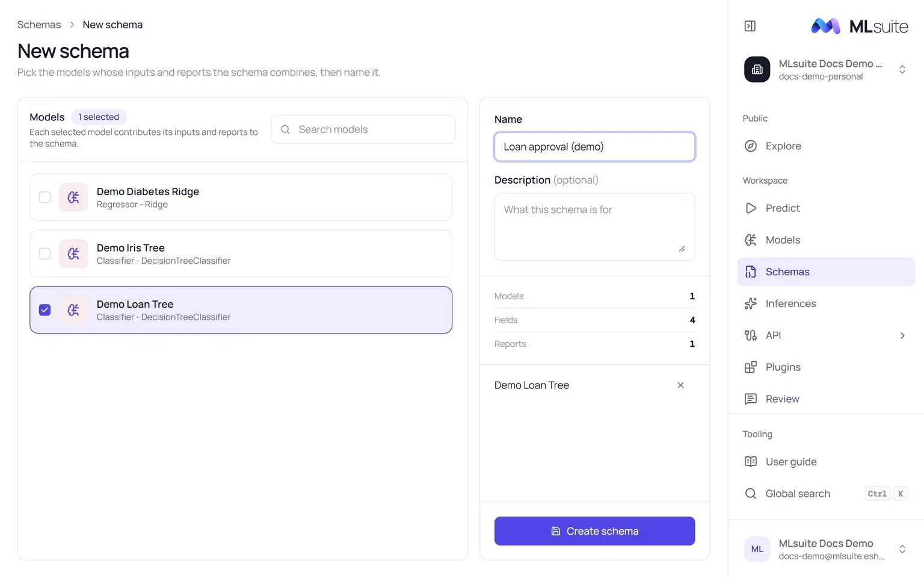Click the Inferences sparkle icon
924x578 pixels.
[x=751, y=303]
